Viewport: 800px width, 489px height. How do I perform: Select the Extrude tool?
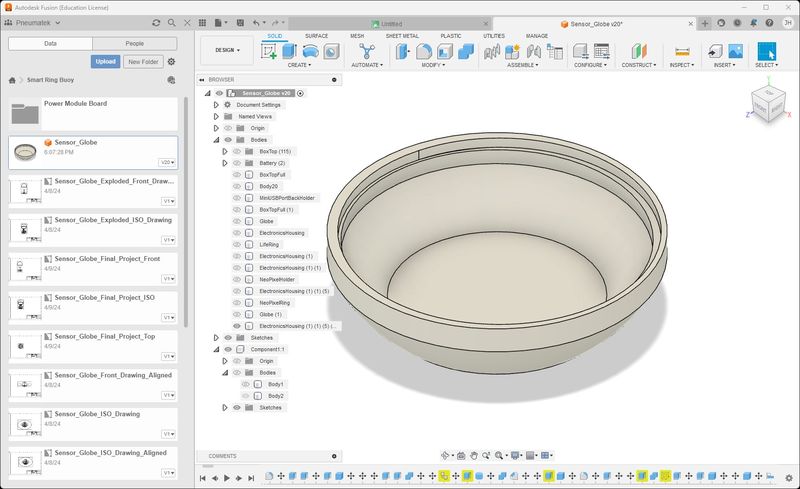[x=289, y=51]
